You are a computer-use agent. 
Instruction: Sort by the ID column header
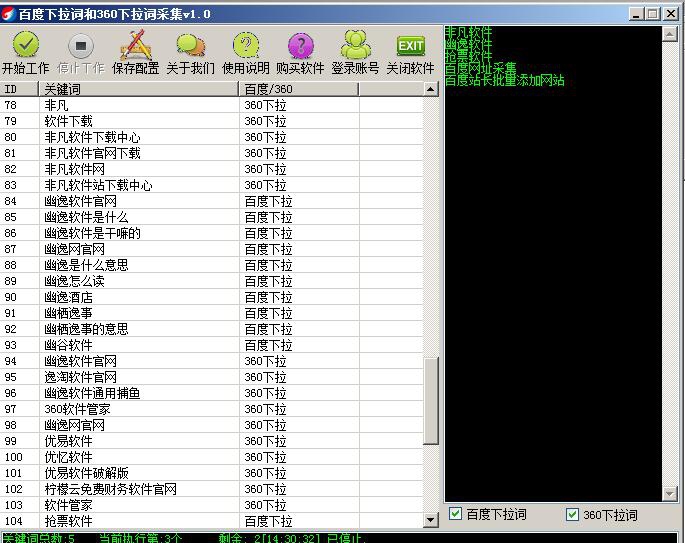(x=19, y=89)
